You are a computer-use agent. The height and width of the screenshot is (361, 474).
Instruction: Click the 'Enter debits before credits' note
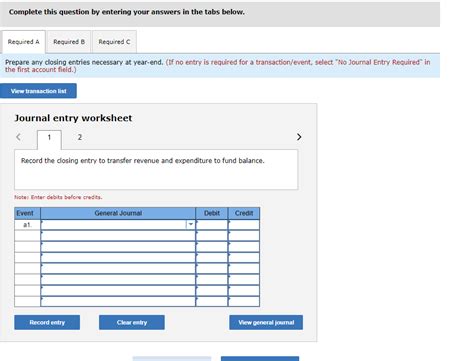pyautogui.click(x=58, y=197)
